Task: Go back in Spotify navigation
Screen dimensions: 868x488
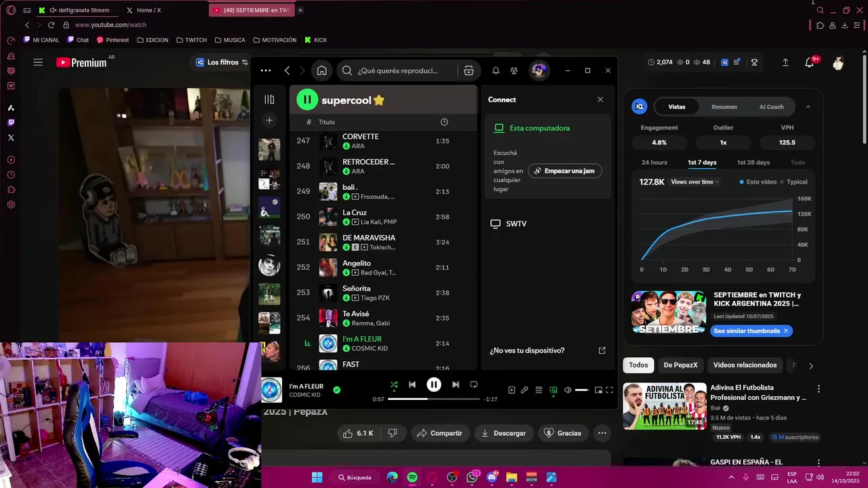Action: click(x=288, y=70)
